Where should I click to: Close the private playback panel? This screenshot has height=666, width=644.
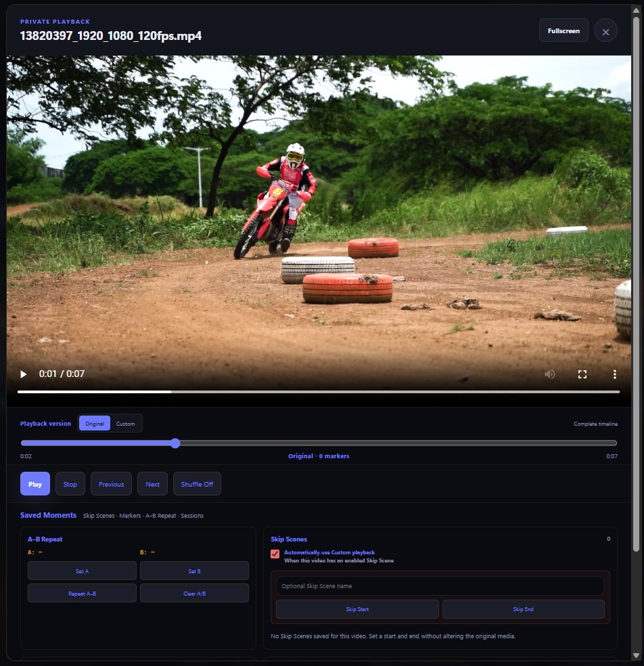pyautogui.click(x=605, y=30)
